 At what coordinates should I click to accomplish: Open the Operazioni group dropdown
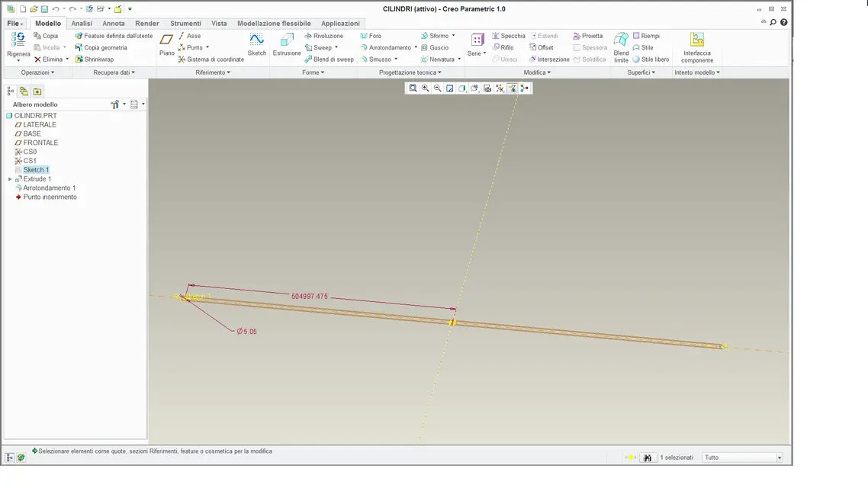[37, 72]
